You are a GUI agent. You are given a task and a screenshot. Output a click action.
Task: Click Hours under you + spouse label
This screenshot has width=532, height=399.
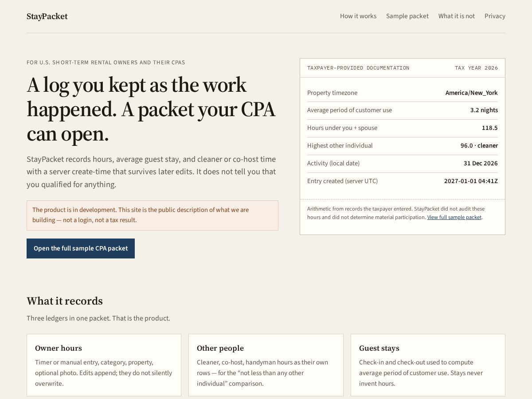click(x=342, y=128)
